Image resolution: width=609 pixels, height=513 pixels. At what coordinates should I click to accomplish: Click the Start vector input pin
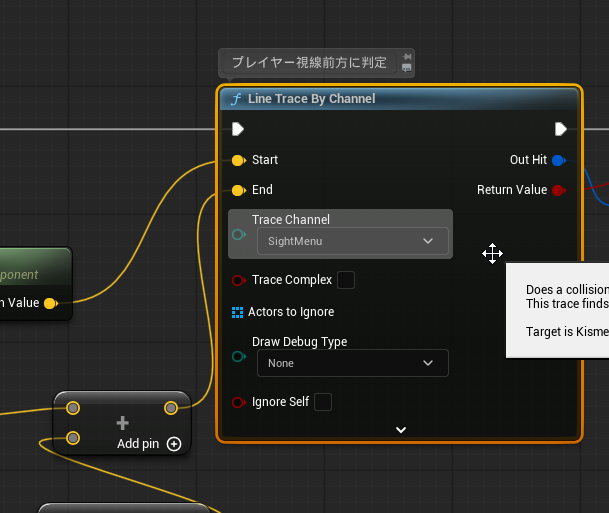[x=238, y=160]
